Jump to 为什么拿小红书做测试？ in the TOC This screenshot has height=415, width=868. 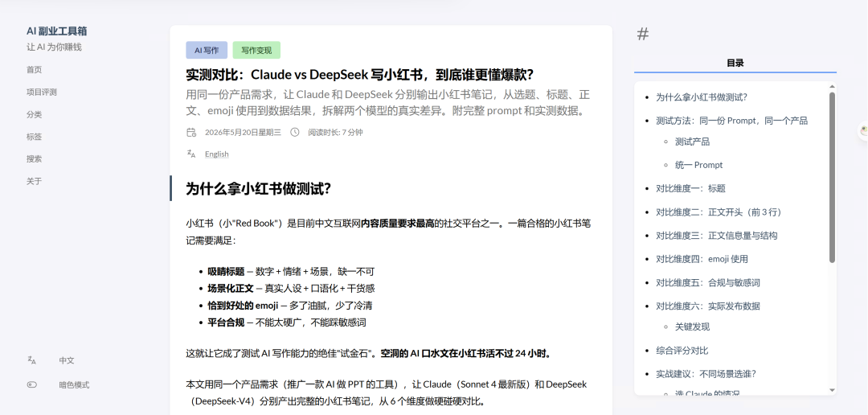(702, 97)
